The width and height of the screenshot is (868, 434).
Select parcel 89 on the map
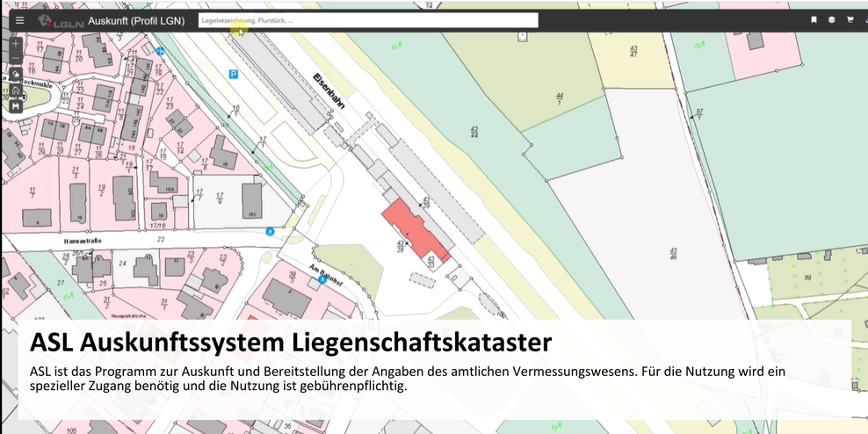pos(807,278)
